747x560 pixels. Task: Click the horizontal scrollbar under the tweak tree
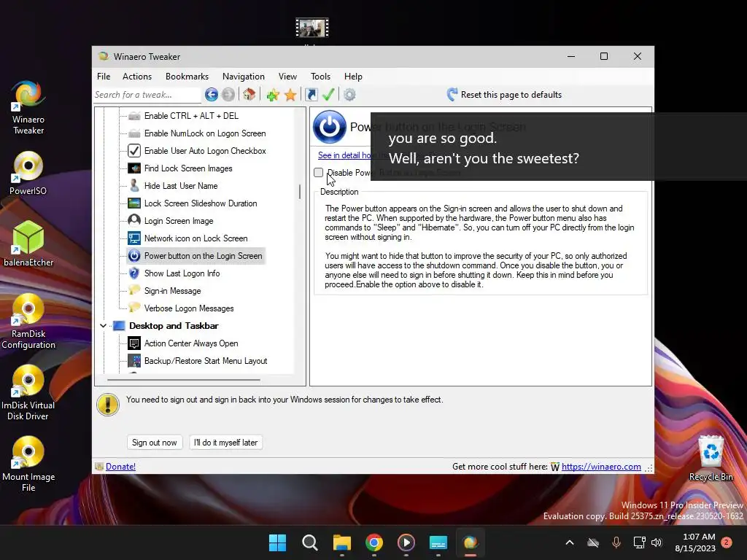click(184, 380)
